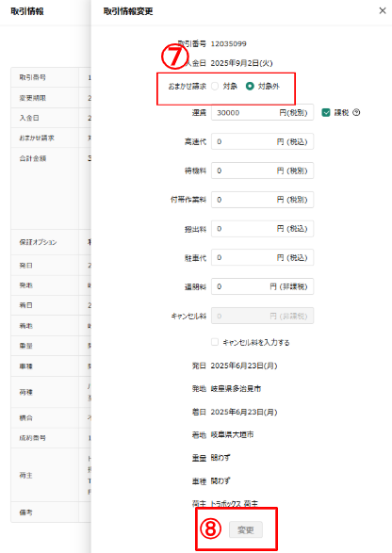The width and height of the screenshot is (392, 553).
Task: Select the 対象 radio button for おまかせ請求
Action: click(215, 86)
